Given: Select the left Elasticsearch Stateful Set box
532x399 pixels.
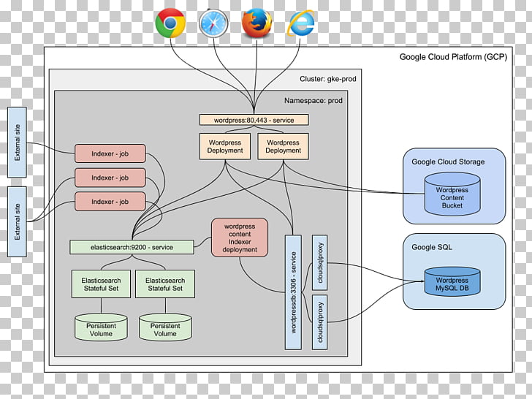Looking at the screenshot, I should (102, 284).
